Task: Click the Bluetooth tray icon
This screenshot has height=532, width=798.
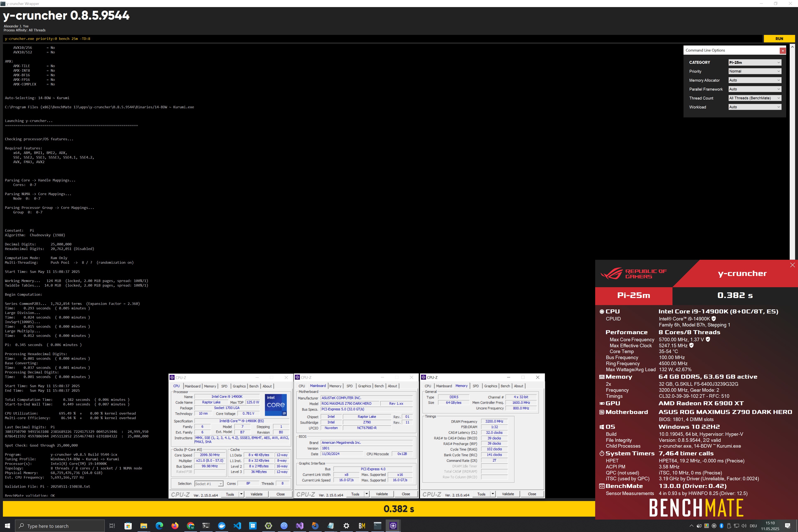Action: click(721, 526)
